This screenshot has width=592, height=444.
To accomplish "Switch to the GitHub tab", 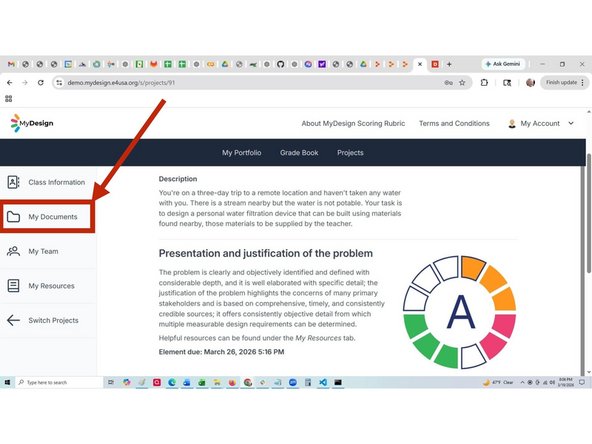I will [280, 64].
